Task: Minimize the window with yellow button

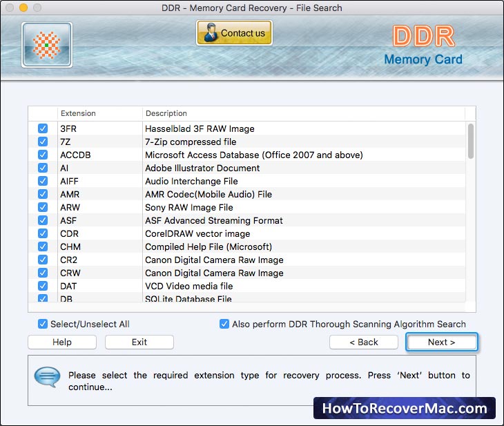Action: click(x=23, y=8)
